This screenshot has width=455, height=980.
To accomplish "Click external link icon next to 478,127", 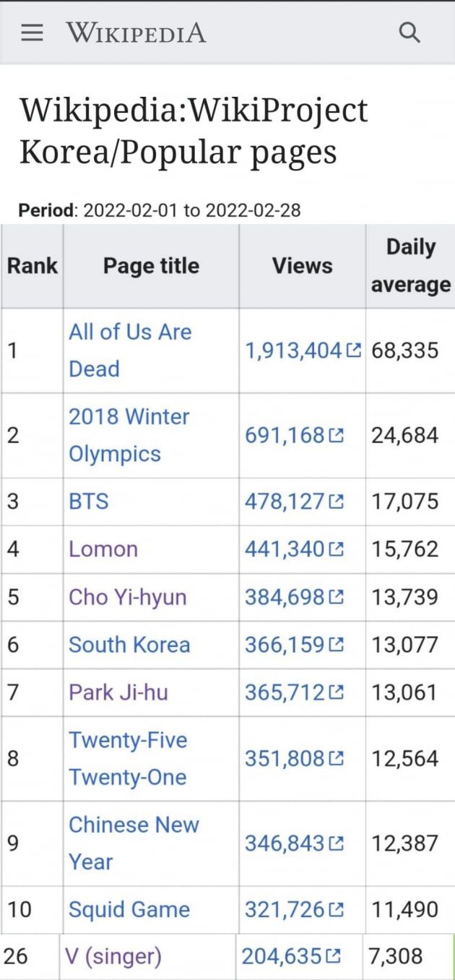I will click(x=336, y=502).
